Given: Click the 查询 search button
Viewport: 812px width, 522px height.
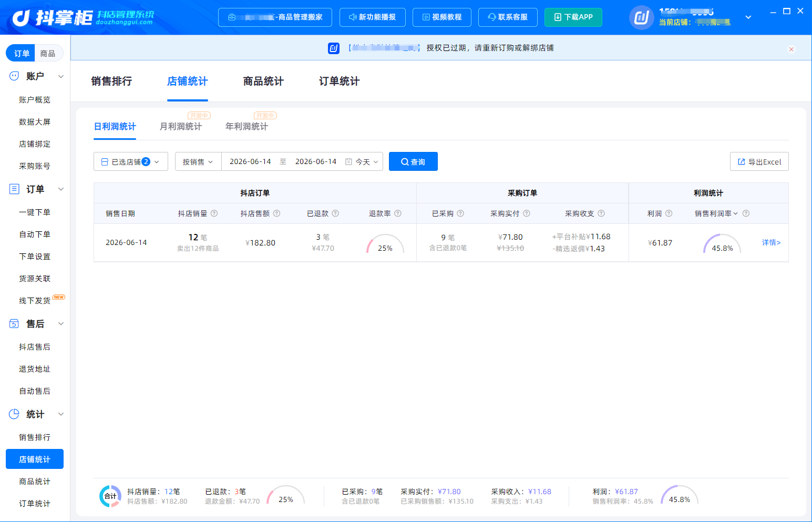Looking at the screenshot, I should [x=413, y=161].
